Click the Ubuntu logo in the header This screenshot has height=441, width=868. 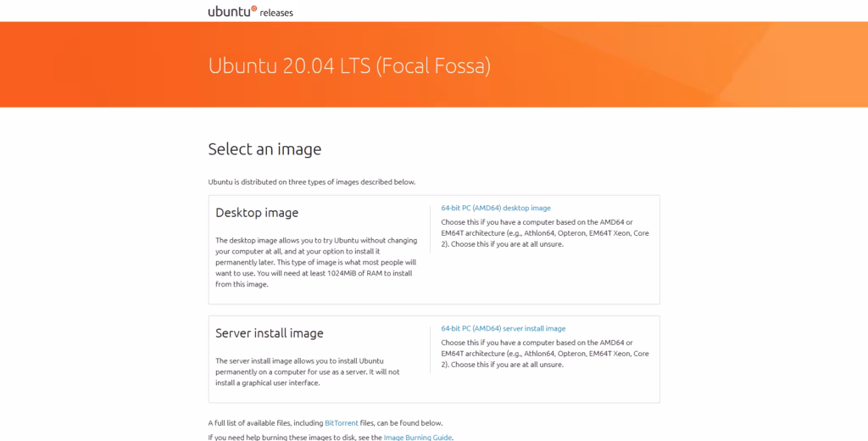click(x=232, y=11)
